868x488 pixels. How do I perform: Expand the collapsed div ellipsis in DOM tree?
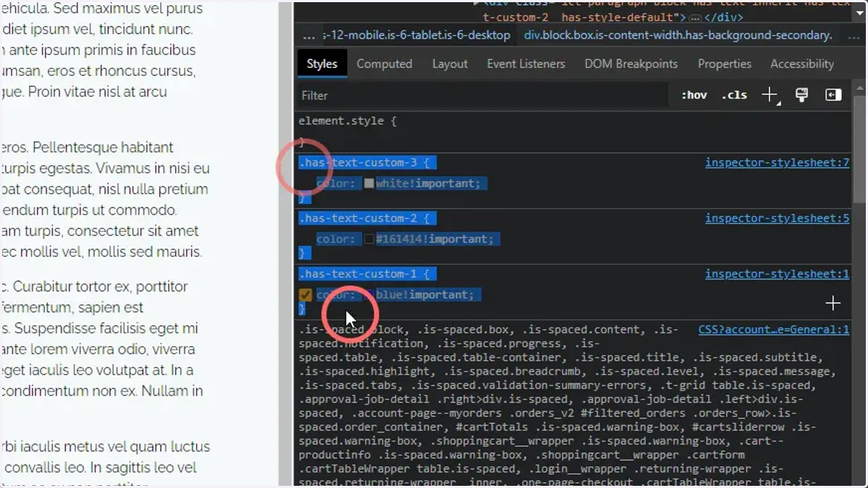pos(695,17)
